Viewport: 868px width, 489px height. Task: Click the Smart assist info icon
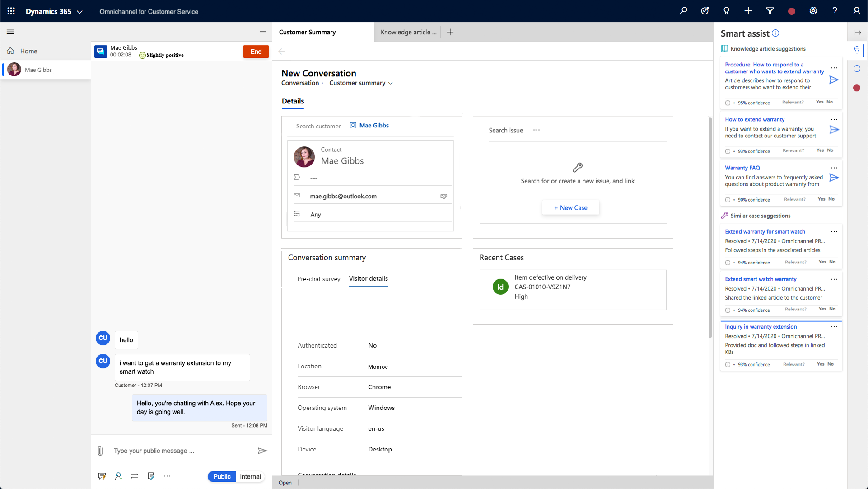(775, 33)
